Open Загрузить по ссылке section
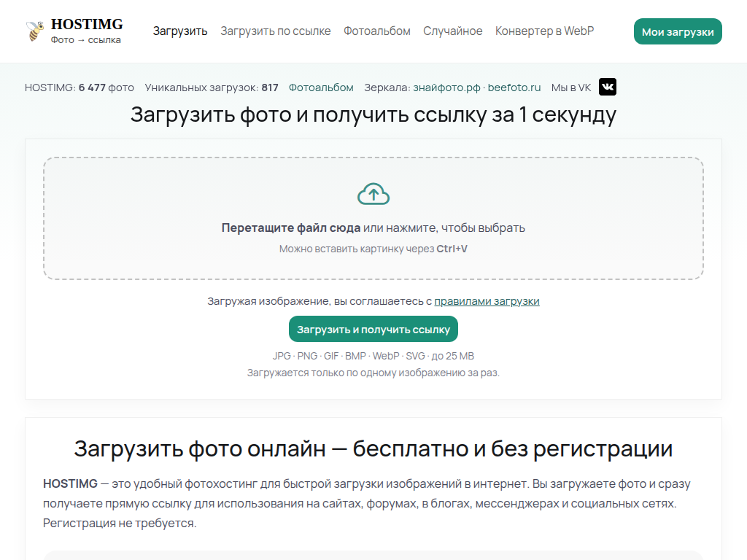Screen dimensions: 747x560 (276, 31)
